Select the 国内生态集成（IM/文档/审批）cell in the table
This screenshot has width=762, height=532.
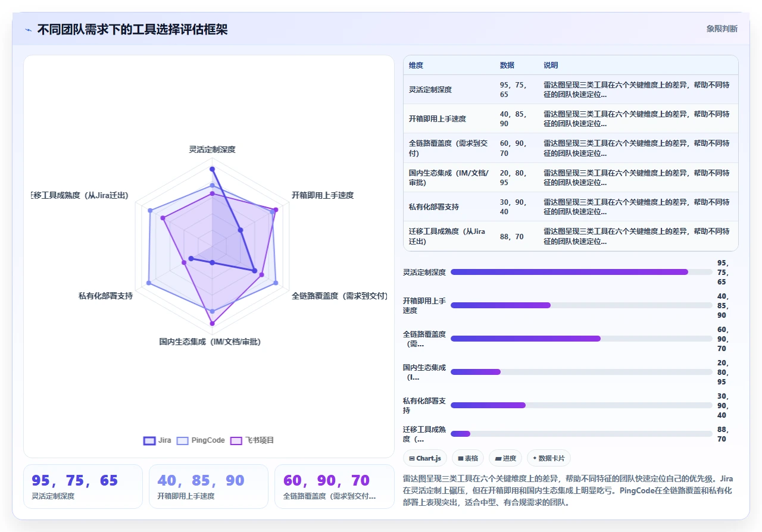tap(449, 177)
